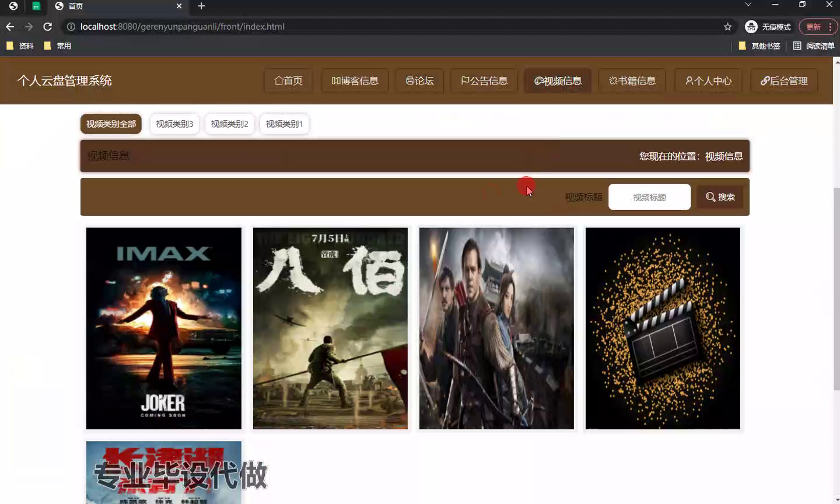The width and height of the screenshot is (840, 504).
Task: Open a new browser tab
Action: pyautogui.click(x=201, y=6)
